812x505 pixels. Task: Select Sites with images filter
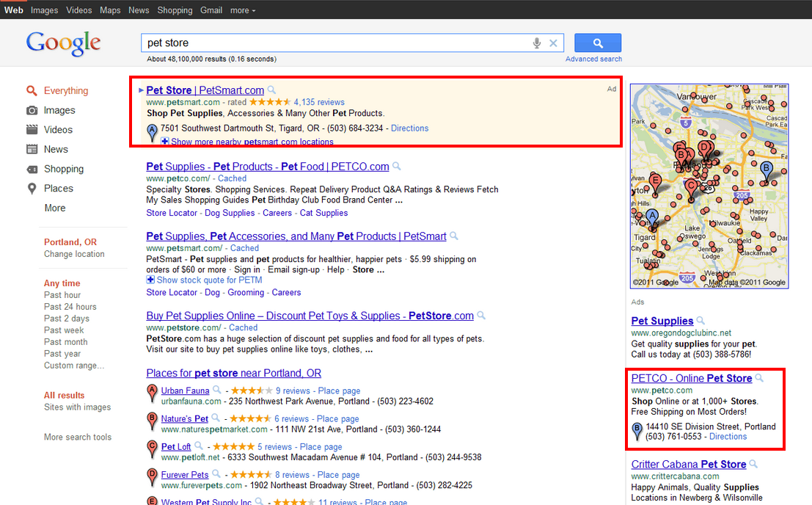click(77, 407)
